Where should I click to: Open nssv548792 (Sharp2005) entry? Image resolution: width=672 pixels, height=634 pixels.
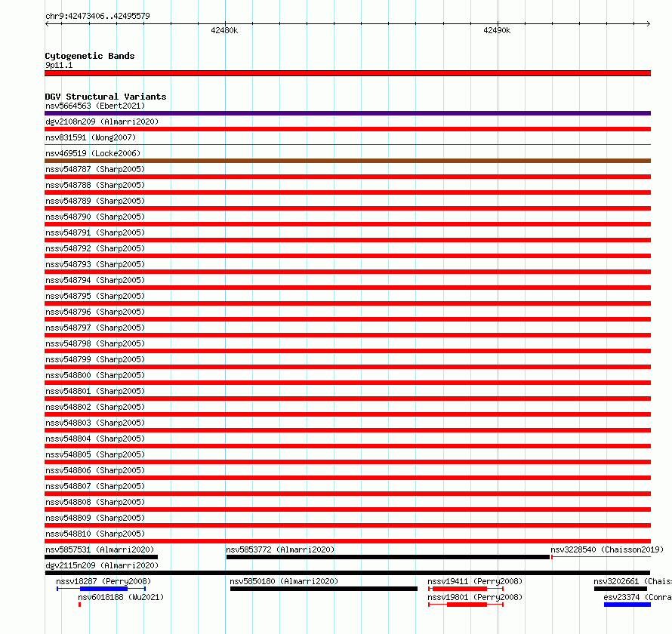95,248
